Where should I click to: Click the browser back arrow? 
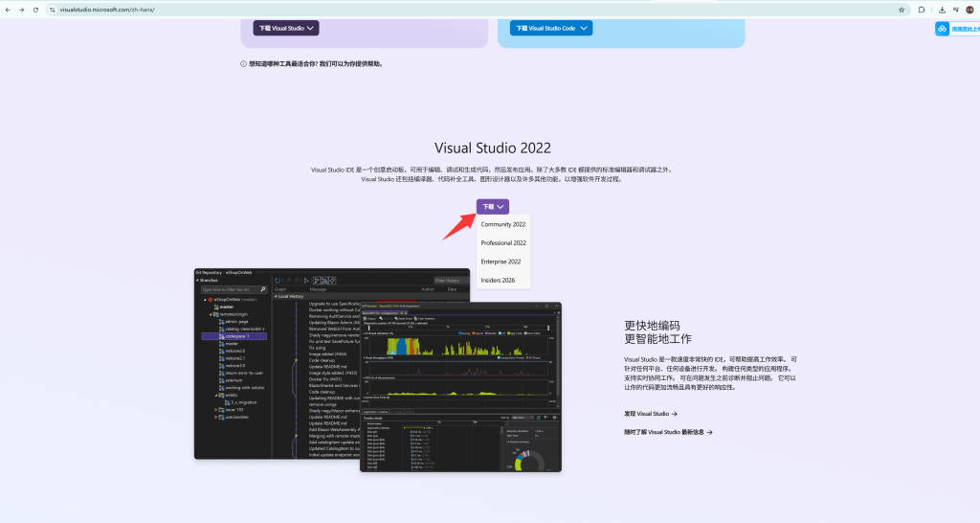click(x=9, y=9)
